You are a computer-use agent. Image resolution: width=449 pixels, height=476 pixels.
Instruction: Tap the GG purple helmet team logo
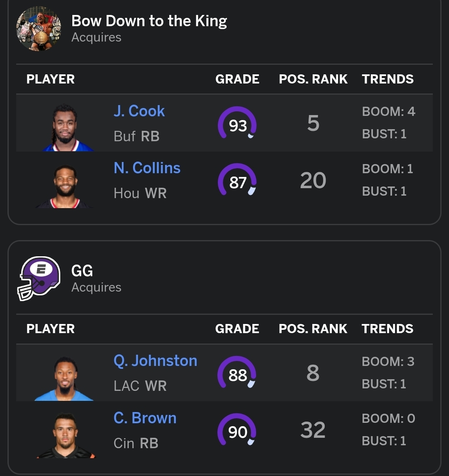click(x=39, y=279)
